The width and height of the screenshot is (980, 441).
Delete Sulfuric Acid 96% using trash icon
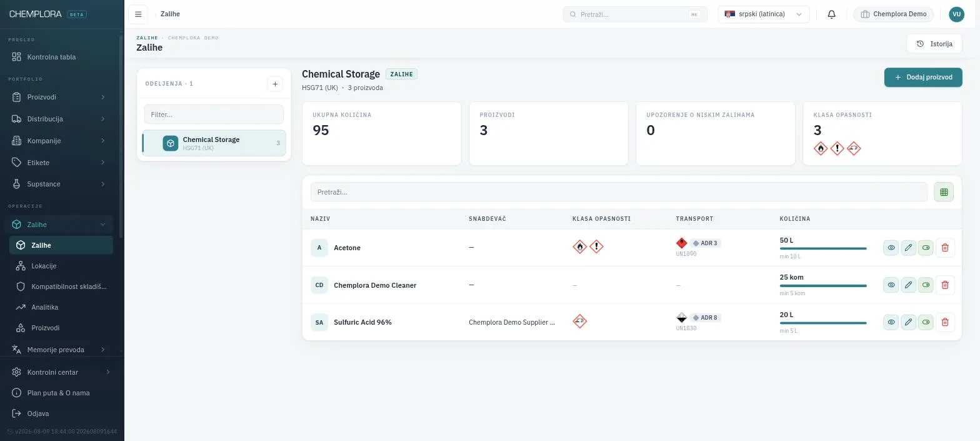944,322
